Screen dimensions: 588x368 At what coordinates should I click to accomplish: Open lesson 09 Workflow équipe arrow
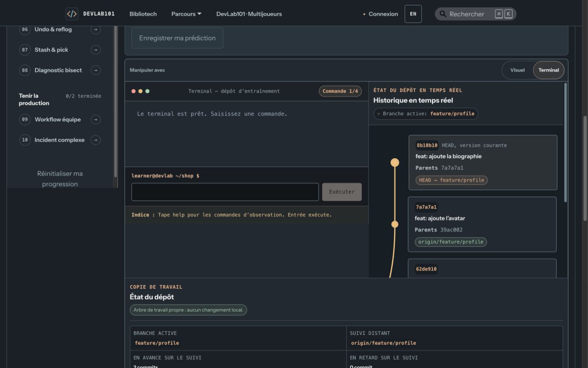[x=96, y=119]
